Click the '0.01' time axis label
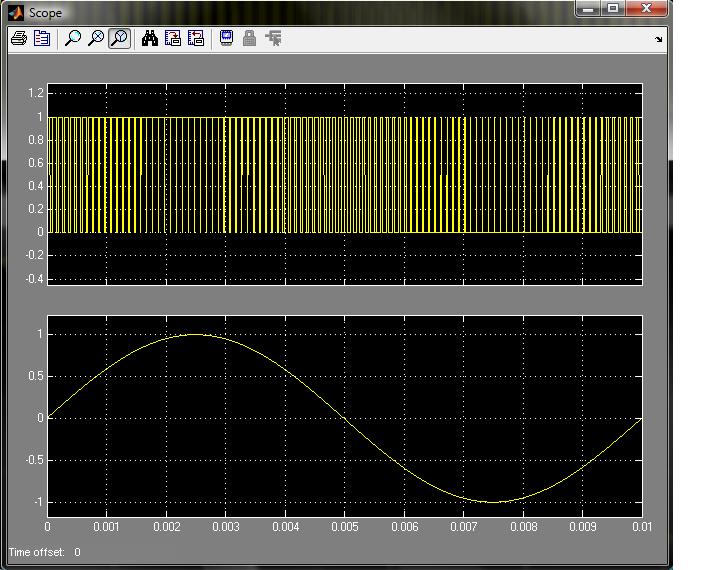Viewport: 720px width, 570px height. [x=642, y=527]
